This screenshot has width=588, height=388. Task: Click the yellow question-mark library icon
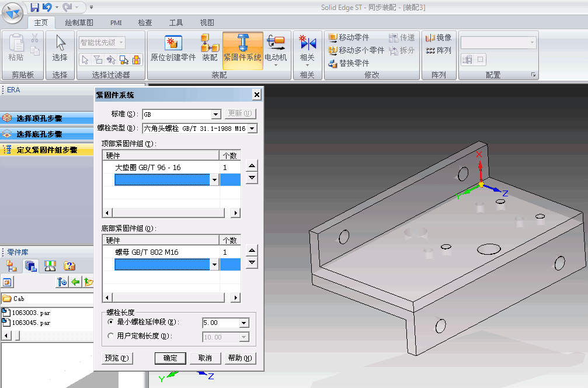(x=69, y=266)
